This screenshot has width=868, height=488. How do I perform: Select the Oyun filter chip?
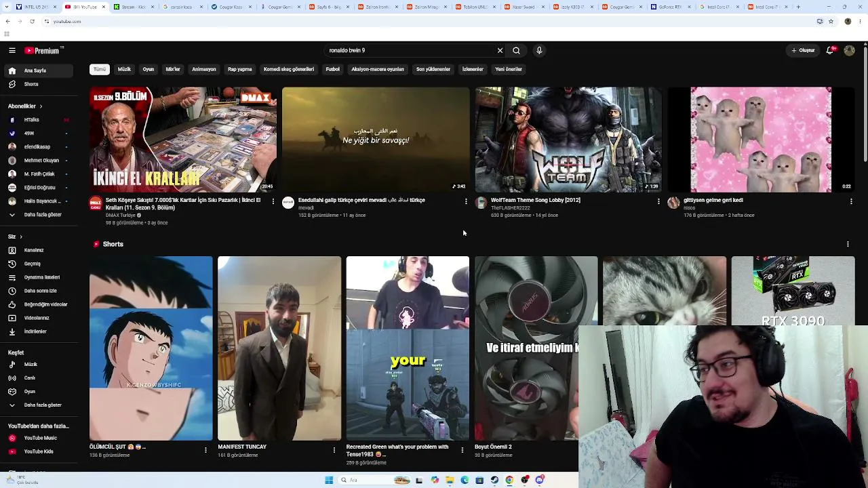coord(149,69)
